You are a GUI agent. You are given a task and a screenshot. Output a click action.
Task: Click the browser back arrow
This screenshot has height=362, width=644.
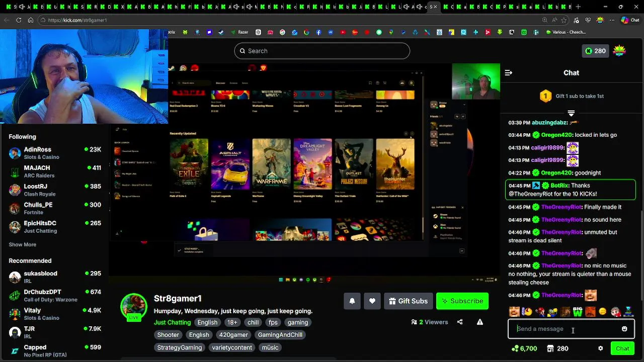point(7,20)
